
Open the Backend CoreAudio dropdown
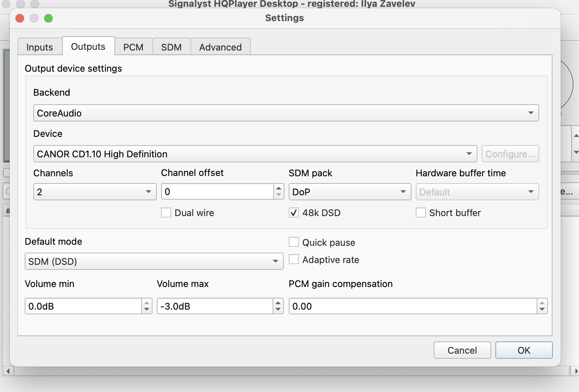286,113
